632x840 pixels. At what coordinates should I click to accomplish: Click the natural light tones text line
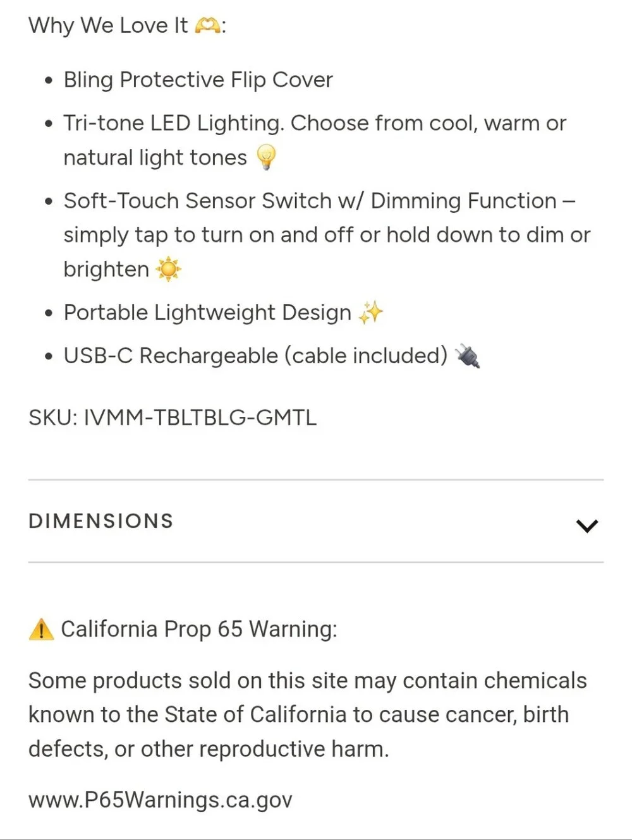(x=155, y=157)
